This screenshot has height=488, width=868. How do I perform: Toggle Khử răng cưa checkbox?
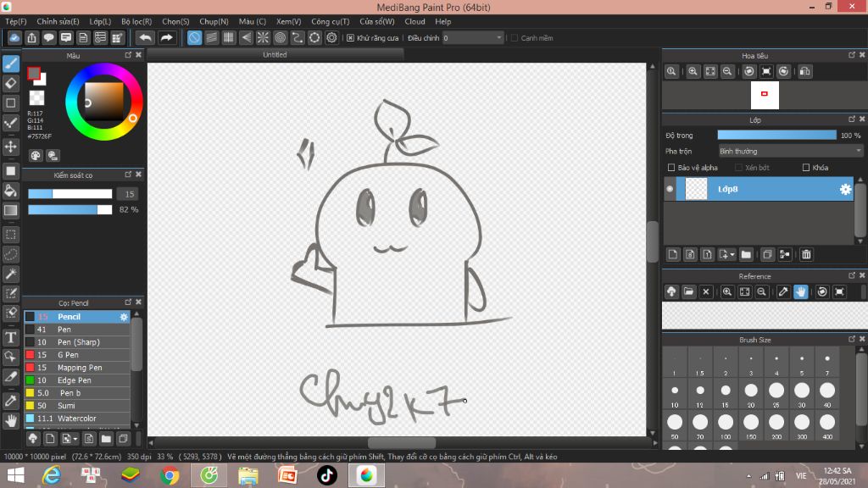[350, 37]
